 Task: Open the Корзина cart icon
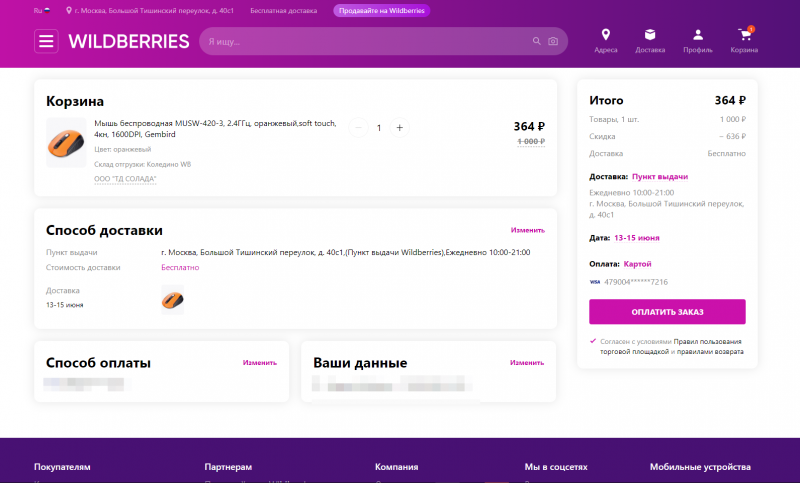click(x=744, y=35)
